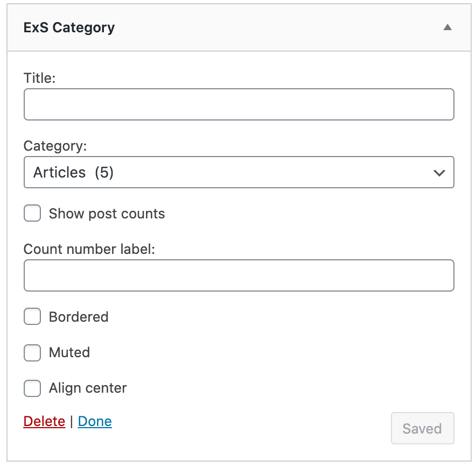The image size is (476, 468).
Task: Click the 'Title:' field label
Action: click(x=40, y=78)
